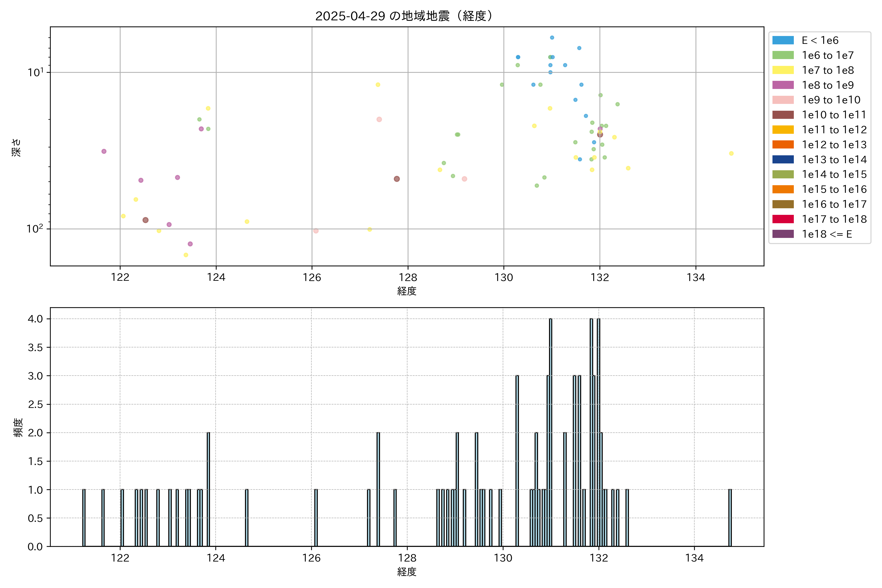Click the histogram bar near longitude 134.7
This screenshot has height=588, width=882.
pyautogui.click(x=730, y=517)
